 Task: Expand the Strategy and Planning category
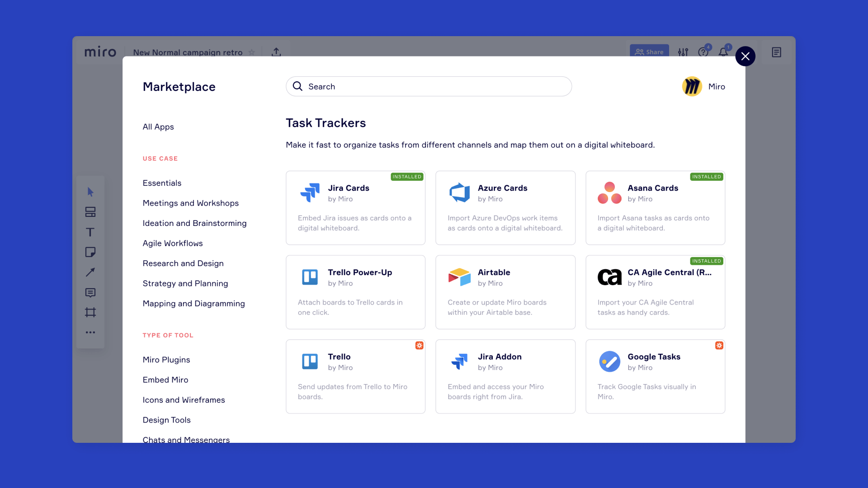(x=185, y=283)
